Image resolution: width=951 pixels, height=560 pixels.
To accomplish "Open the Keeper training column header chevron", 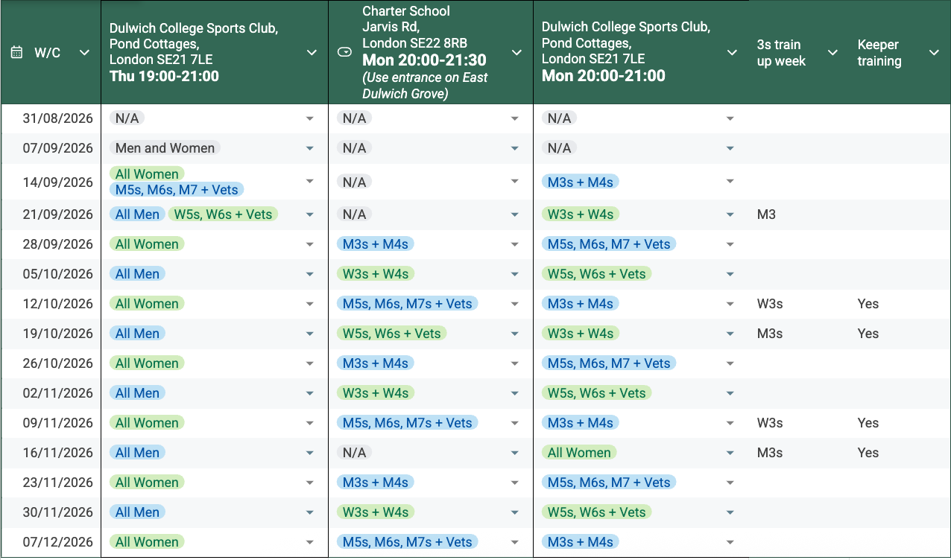I will (x=934, y=52).
